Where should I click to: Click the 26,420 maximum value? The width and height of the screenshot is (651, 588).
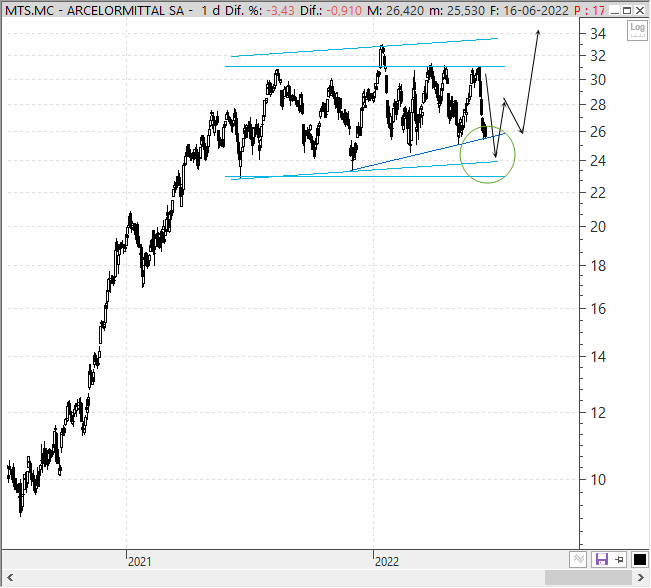[x=404, y=10]
